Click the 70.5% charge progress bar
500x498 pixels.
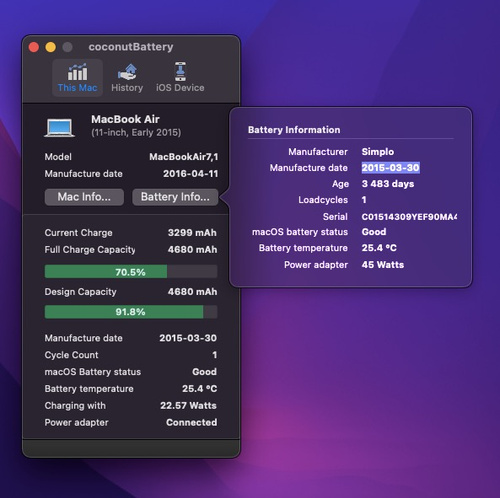pos(131,272)
